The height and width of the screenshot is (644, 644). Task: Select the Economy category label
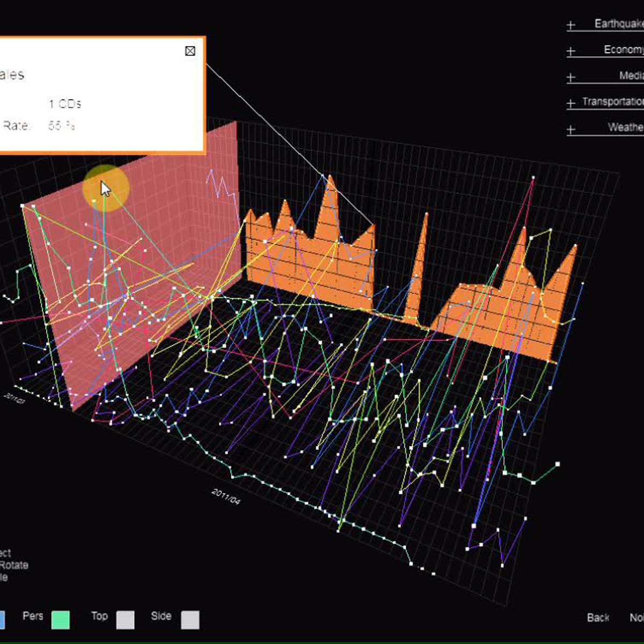[x=623, y=49]
